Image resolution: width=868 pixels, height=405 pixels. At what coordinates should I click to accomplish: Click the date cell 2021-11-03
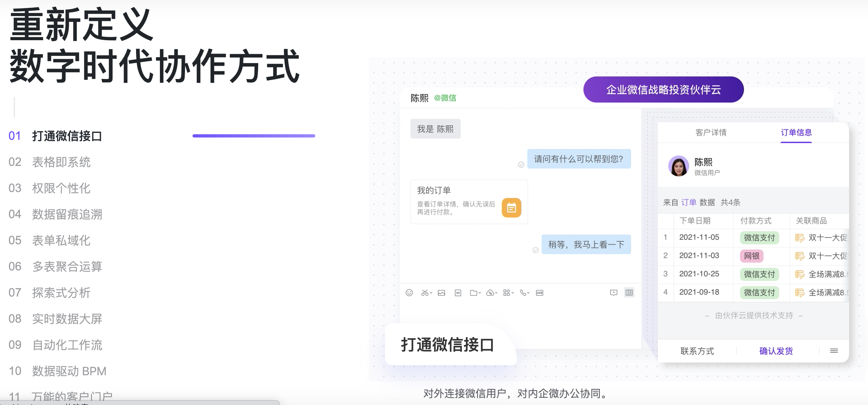699,256
